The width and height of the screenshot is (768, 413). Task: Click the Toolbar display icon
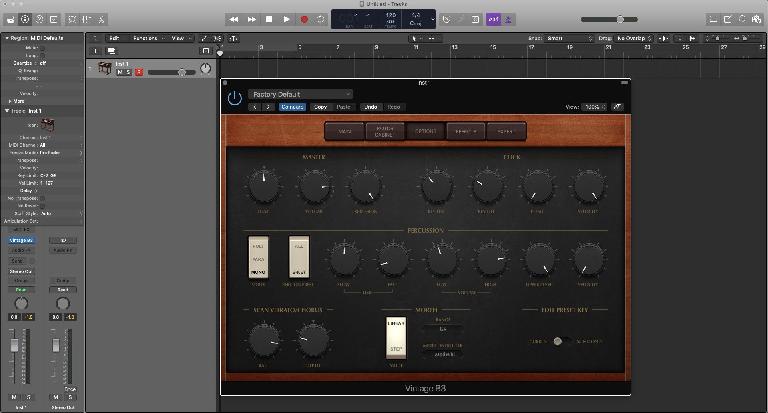(54, 20)
